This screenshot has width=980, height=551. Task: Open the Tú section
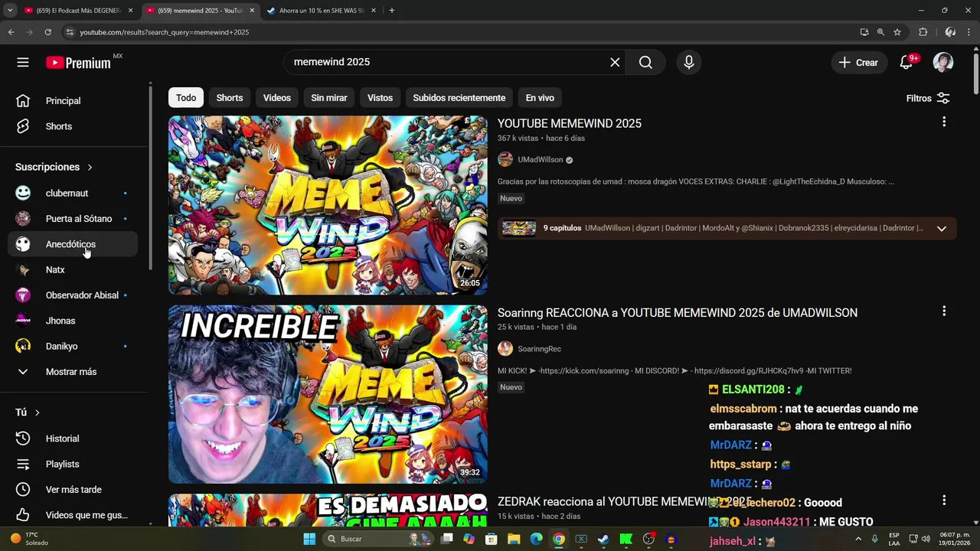[28, 412]
